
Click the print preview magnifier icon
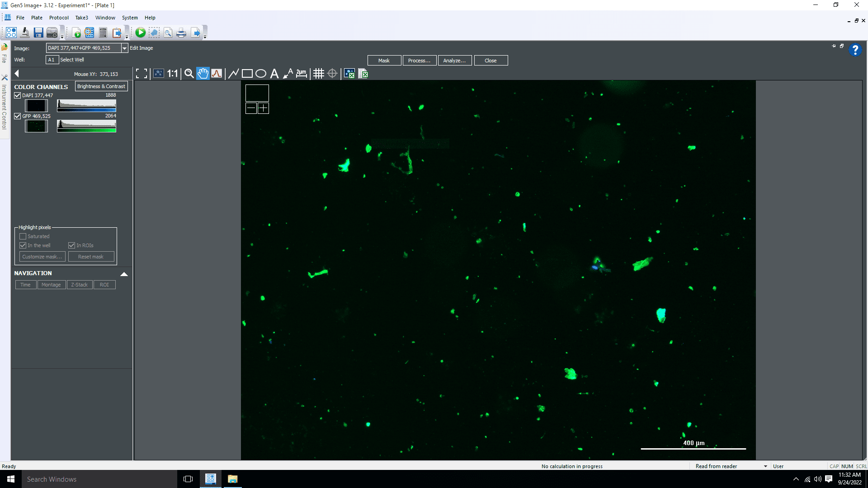tap(168, 33)
